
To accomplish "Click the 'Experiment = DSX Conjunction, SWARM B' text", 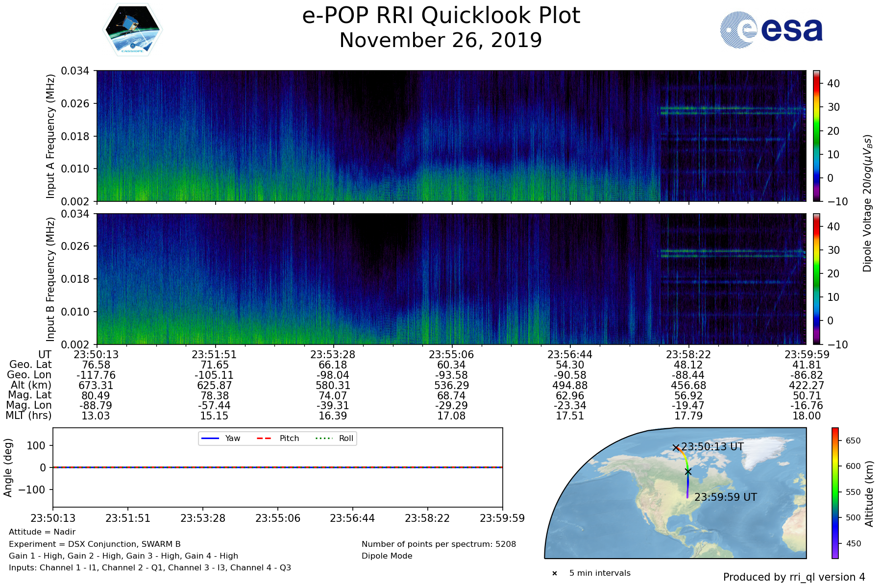I will pos(95,544).
